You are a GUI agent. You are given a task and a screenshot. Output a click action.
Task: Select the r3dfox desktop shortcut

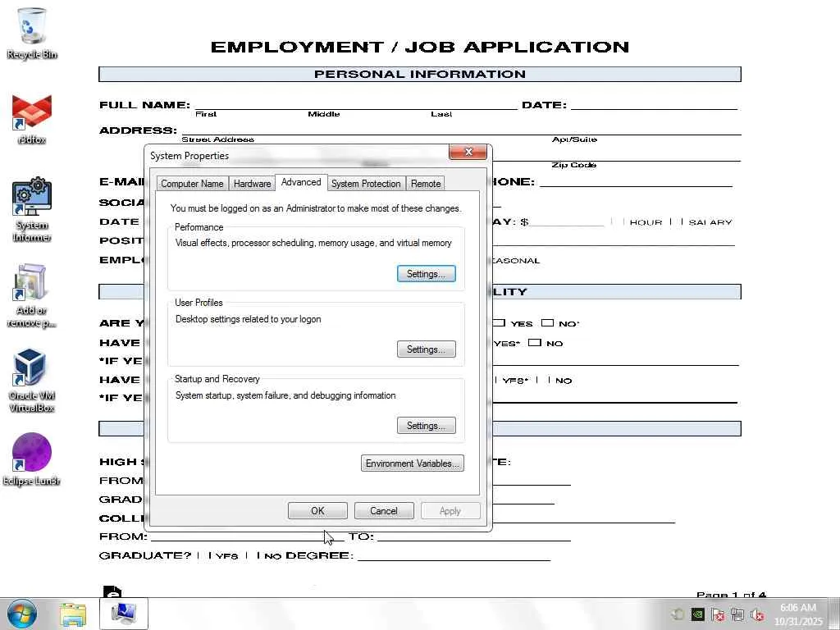coord(32,119)
